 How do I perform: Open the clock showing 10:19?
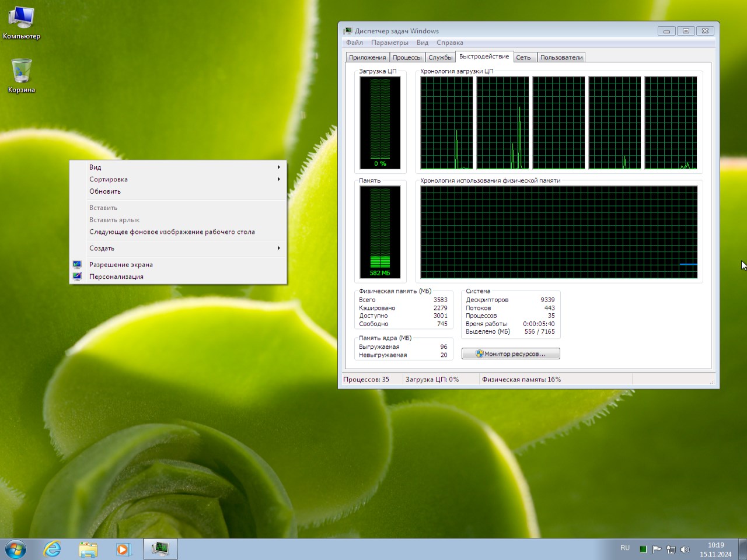(715, 549)
